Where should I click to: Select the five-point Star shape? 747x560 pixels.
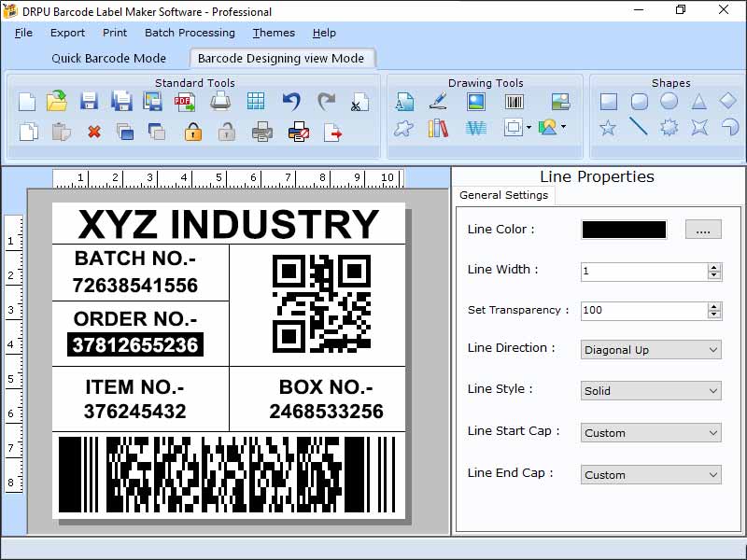[608, 128]
